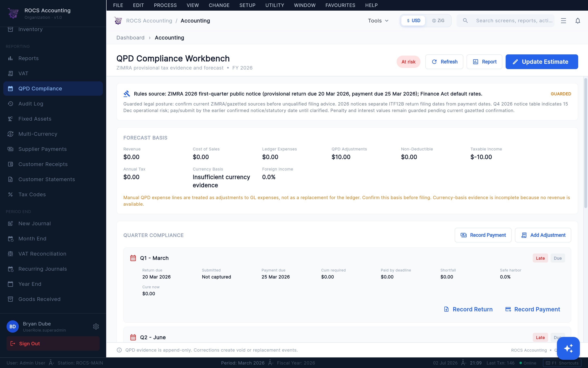588x368 pixels.
Task: Open the notifications bell
Action: click(578, 21)
